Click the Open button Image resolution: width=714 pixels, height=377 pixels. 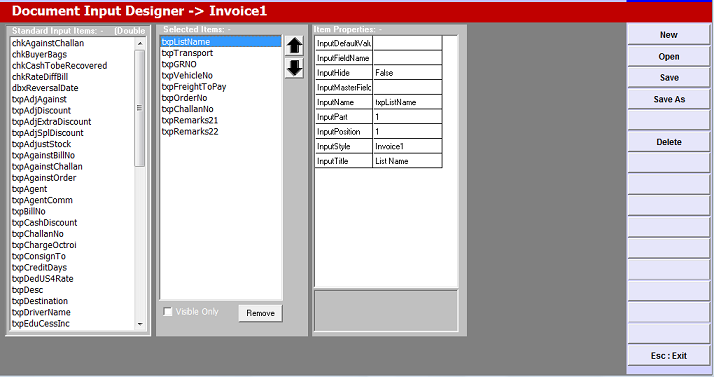pos(668,56)
